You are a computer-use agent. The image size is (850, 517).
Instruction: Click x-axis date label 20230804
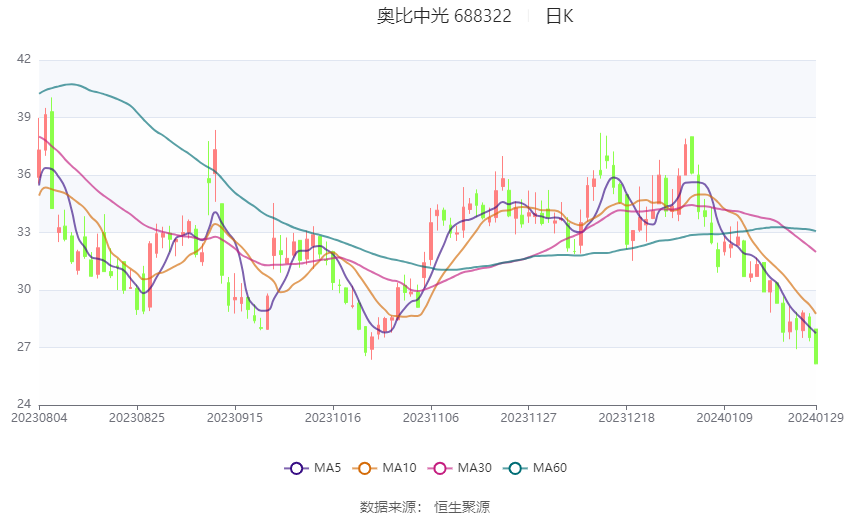click(x=39, y=418)
